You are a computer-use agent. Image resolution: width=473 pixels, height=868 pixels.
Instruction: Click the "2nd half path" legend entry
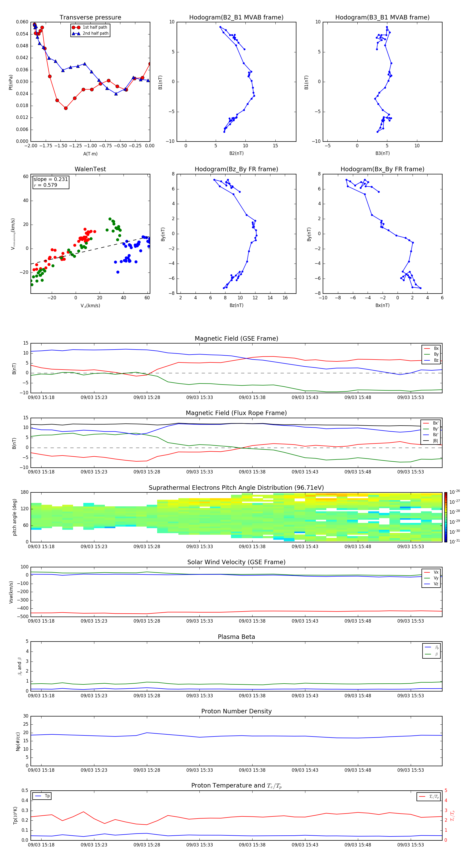(90, 33)
